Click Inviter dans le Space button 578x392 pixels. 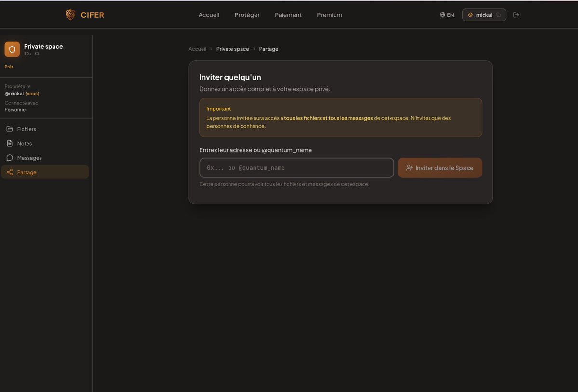[440, 168]
